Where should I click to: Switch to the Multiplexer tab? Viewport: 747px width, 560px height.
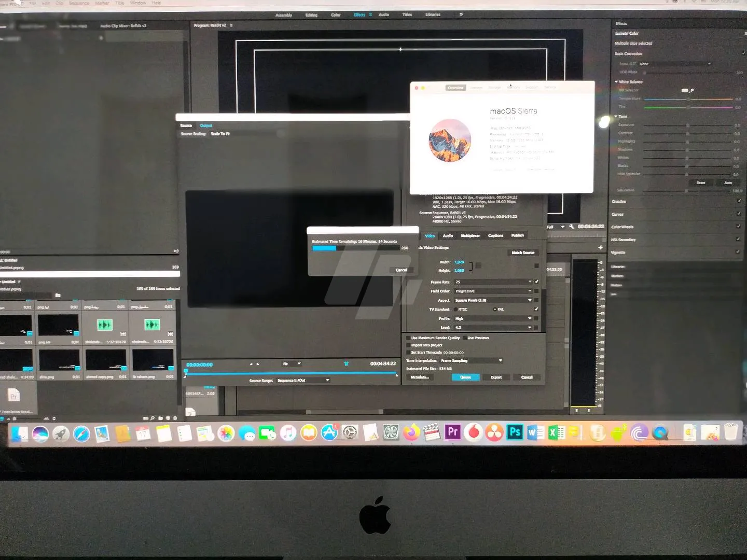point(471,235)
